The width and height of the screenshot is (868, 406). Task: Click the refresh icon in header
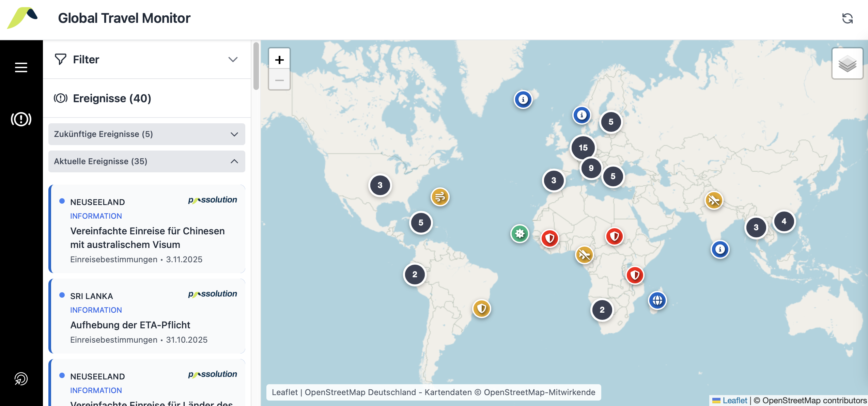pos(847,18)
